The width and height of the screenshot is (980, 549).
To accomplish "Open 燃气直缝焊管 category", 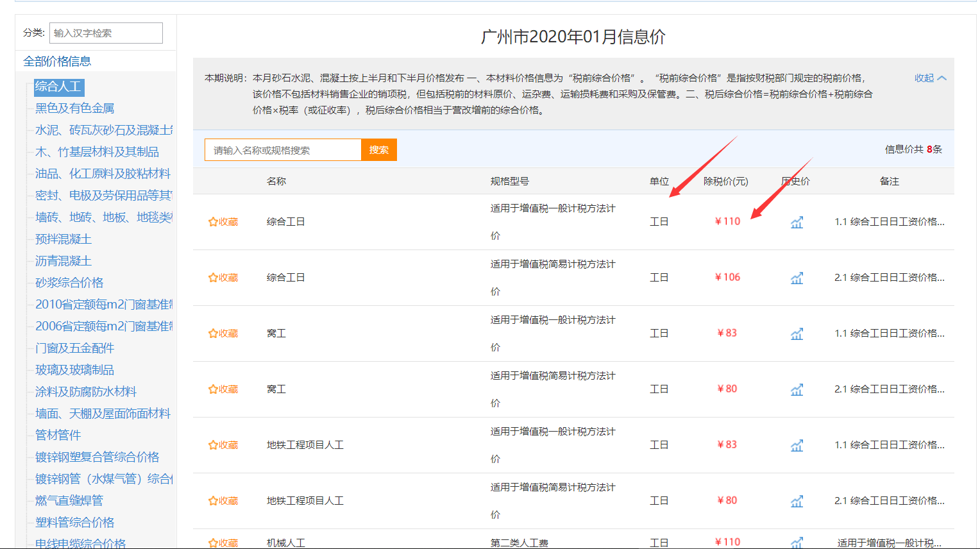I will pyautogui.click(x=69, y=500).
